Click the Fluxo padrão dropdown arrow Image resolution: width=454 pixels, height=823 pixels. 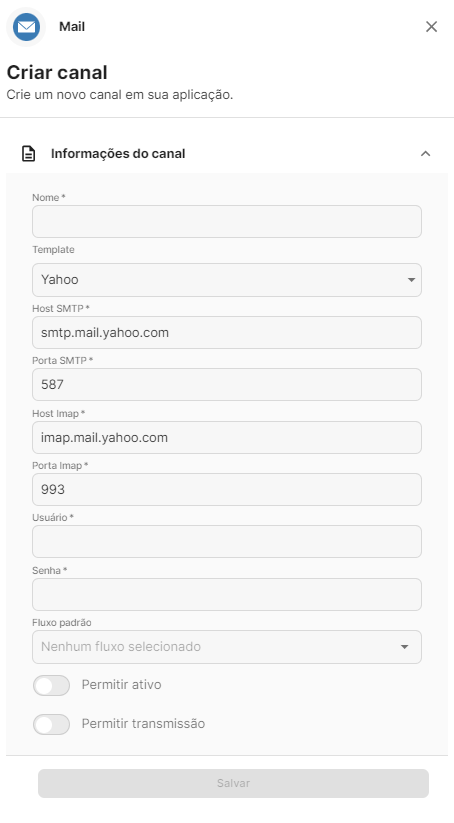[404, 647]
